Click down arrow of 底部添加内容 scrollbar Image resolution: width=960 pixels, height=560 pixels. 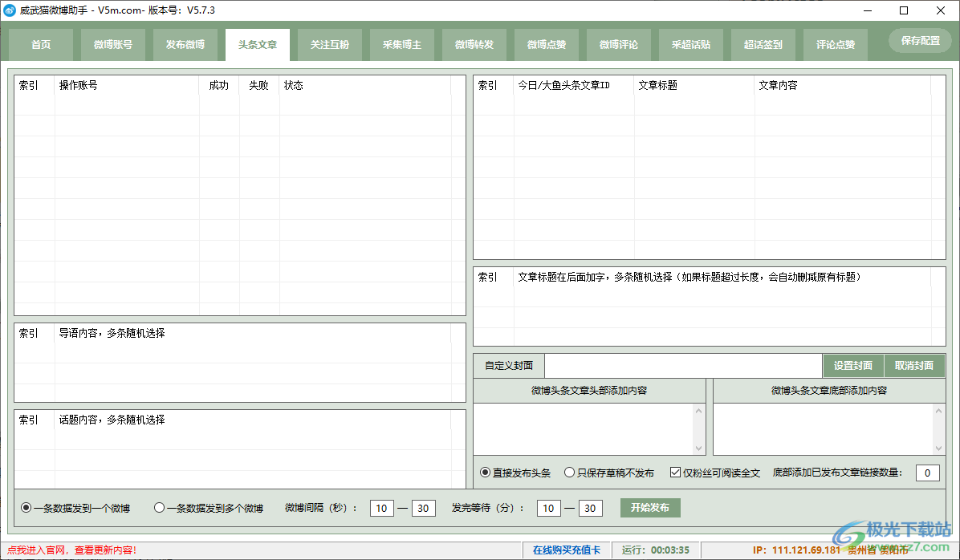point(938,448)
